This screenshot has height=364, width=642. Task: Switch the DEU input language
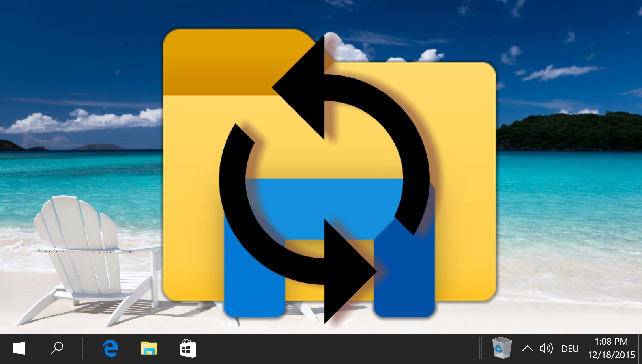tap(570, 349)
